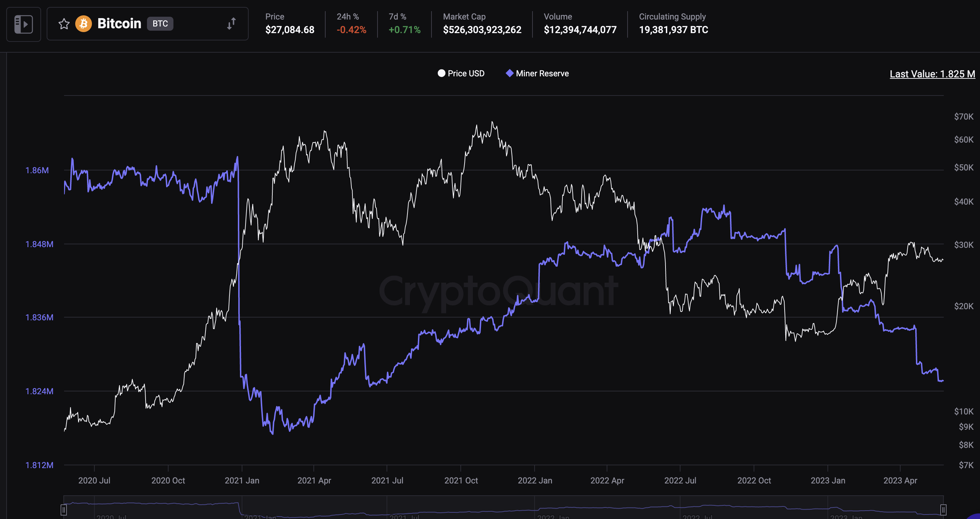Click the 1.824M left axis label
The image size is (980, 519).
click(39, 391)
